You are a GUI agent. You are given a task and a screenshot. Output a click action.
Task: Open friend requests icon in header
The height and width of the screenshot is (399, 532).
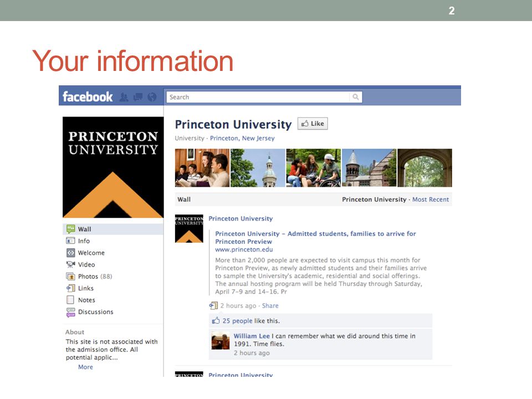click(124, 98)
